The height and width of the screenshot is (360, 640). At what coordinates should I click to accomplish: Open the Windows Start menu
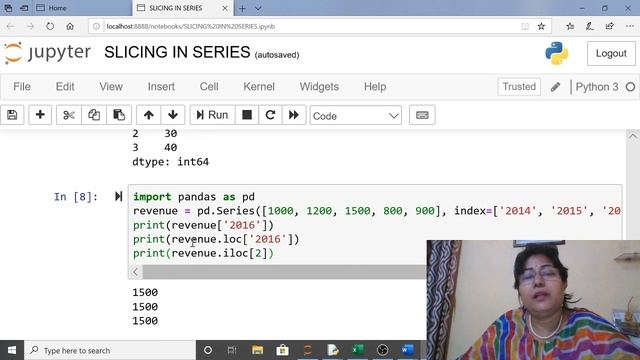pyautogui.click(x=12, y=350)
